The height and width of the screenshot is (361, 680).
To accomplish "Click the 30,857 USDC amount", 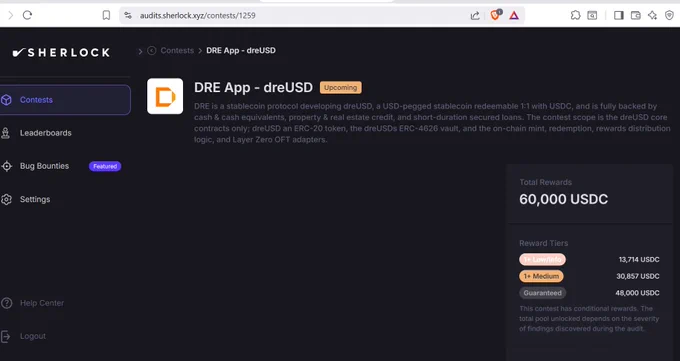I will tap(638, 276).
